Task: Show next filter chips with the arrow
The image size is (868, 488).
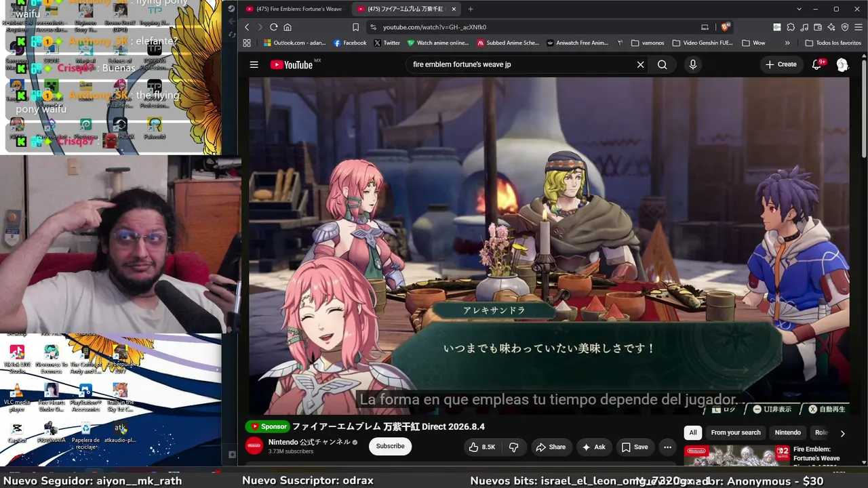Action: tap(842, 433)
